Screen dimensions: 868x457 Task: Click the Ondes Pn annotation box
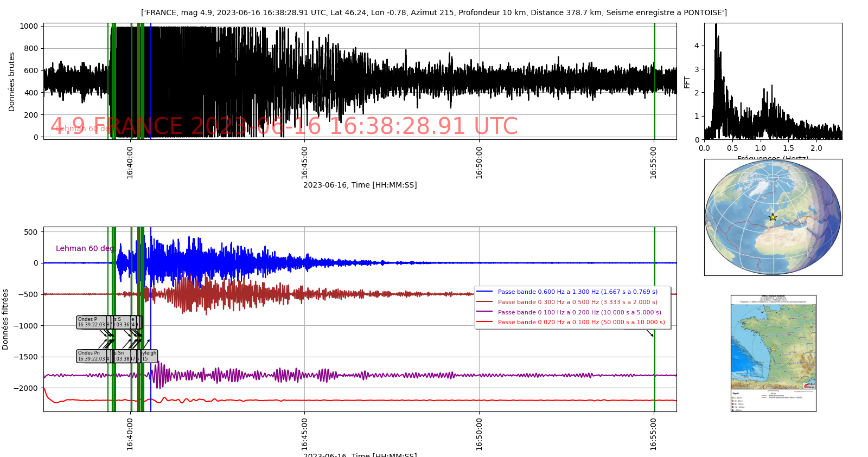92,356
